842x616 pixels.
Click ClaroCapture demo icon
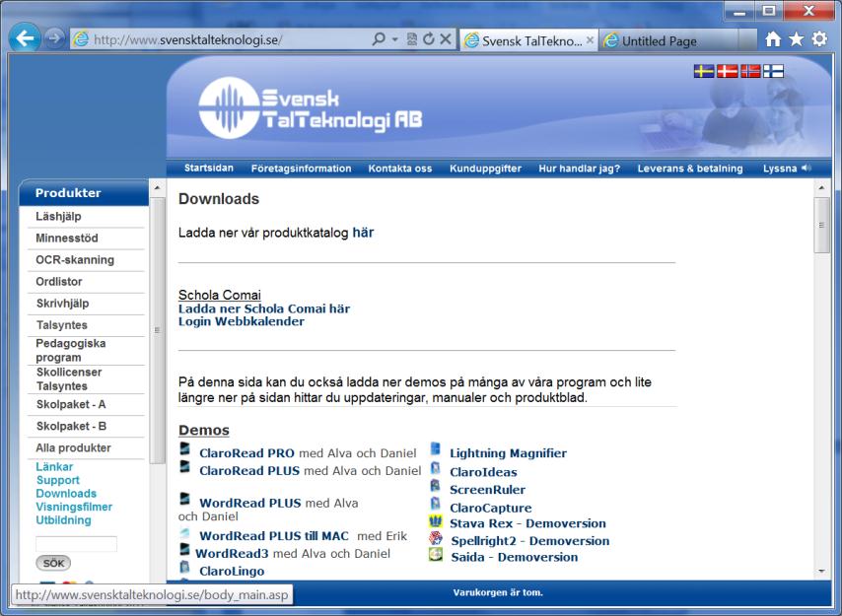point(436,504)
